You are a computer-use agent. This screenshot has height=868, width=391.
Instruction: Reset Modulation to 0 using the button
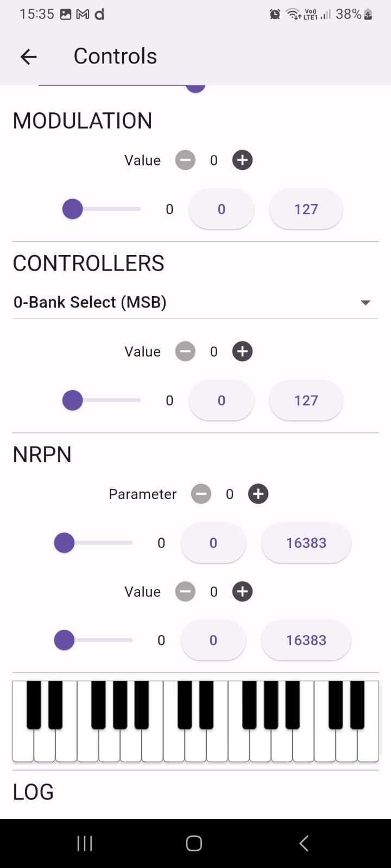[221, 209]
